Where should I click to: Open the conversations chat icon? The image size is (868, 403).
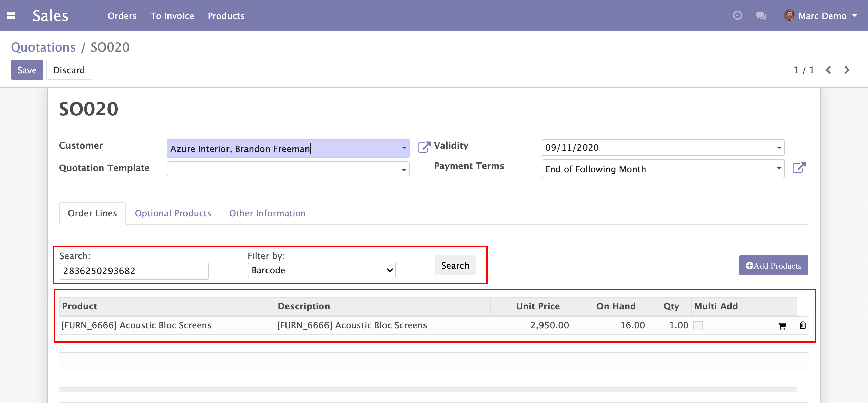click(761, 16)
